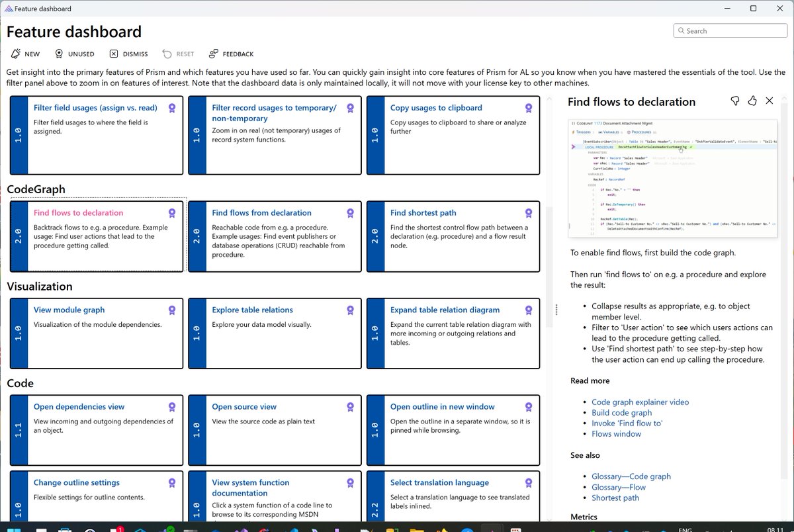The image size is (794, 532).
Task: Click the 1.1 version tag on Open dependencies view
Action: (19, 430)
